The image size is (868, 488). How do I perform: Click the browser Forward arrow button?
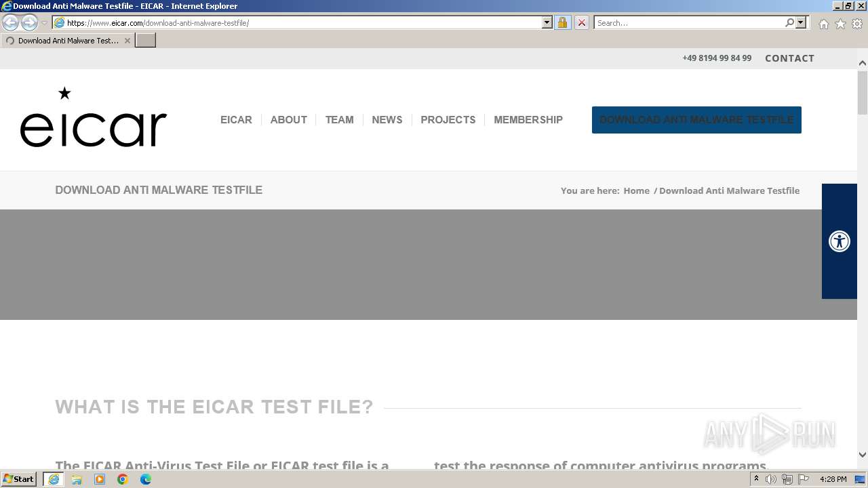(29, 23)
